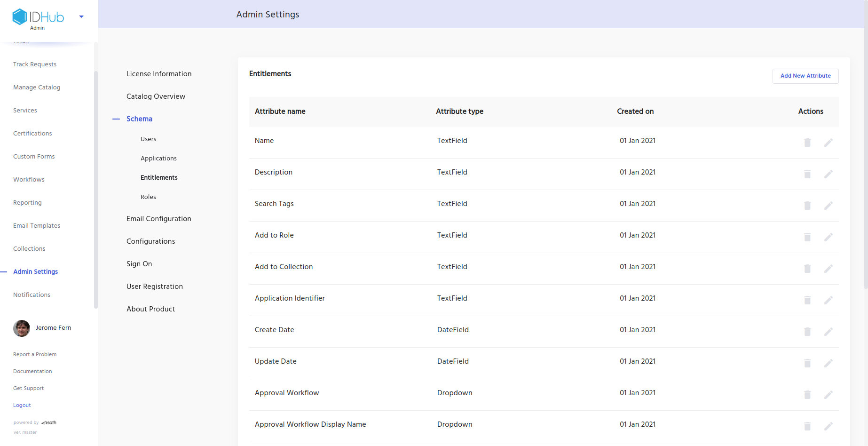Click the IDHub logo icon
Viewport: 868px width, 446px height.
click(20, 17)
